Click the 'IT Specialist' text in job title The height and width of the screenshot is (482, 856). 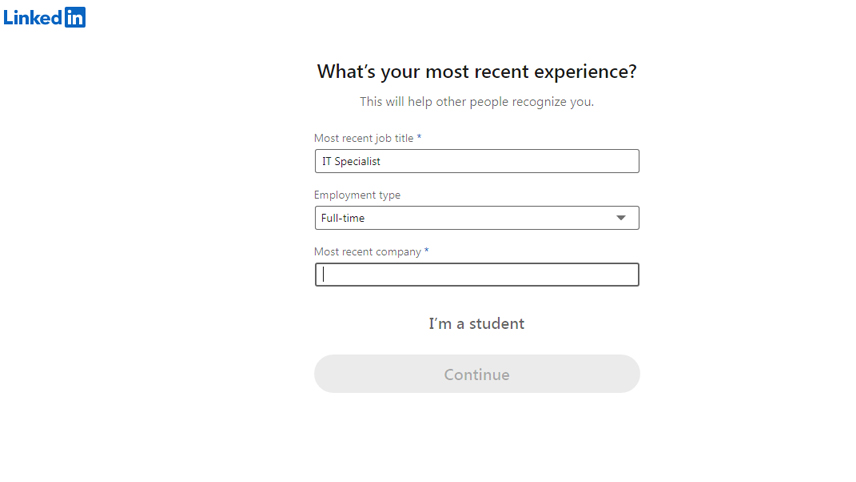click(x=351, y=161)
